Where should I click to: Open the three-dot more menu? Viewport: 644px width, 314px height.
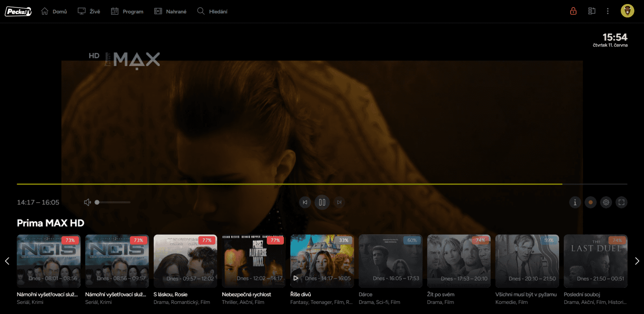coord(608,11)
